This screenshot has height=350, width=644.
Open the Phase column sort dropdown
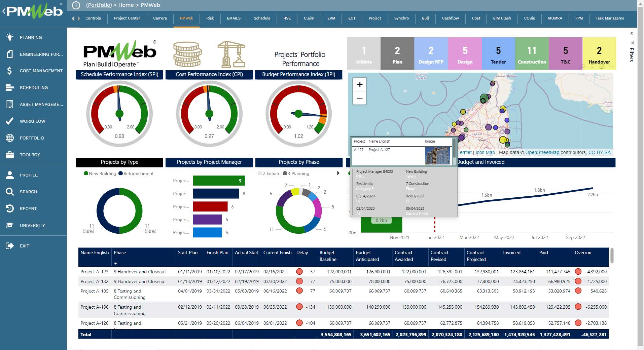point(116,263)
